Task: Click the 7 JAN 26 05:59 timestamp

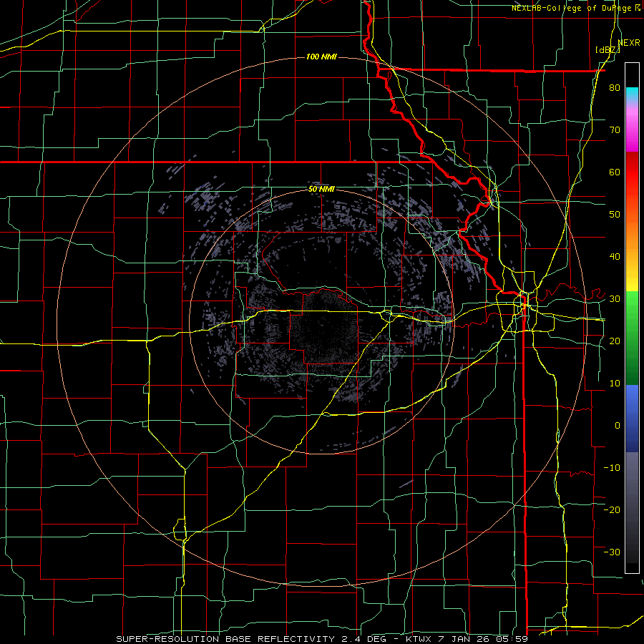Action: 484,639
